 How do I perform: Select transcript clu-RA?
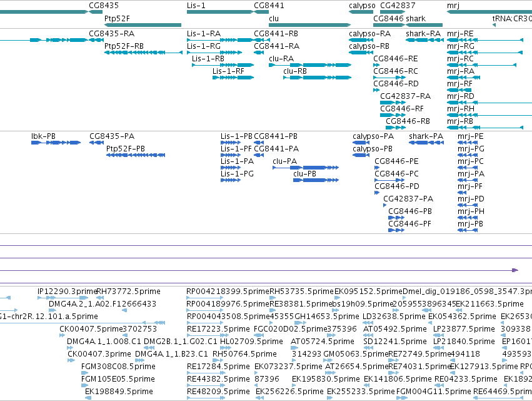click(310, 65)
